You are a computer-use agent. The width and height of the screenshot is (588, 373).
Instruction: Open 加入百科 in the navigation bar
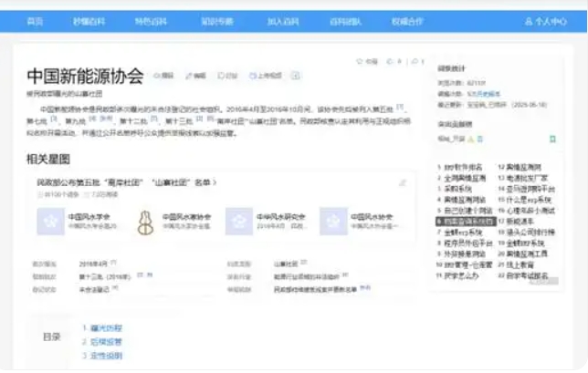(x=283, y=21)
